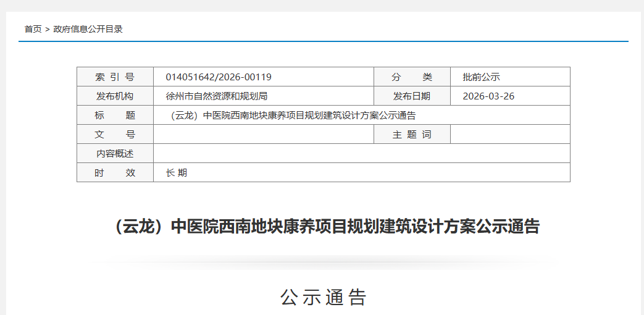Click the 批前公示 category value
644x315 pixels.
[481, 77]
